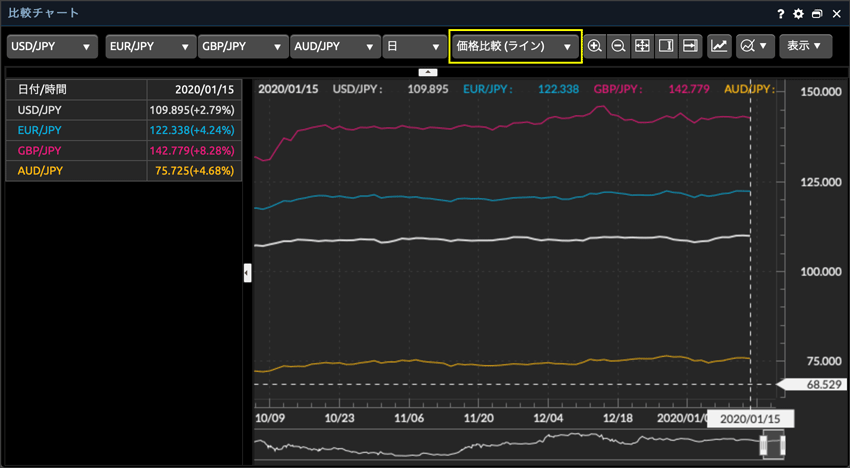
Task: Open the settings gear in title bar
Action: [798, 14]
